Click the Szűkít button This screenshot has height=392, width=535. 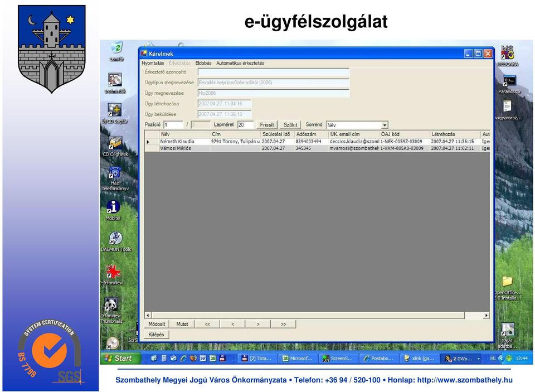coord(290,125)
